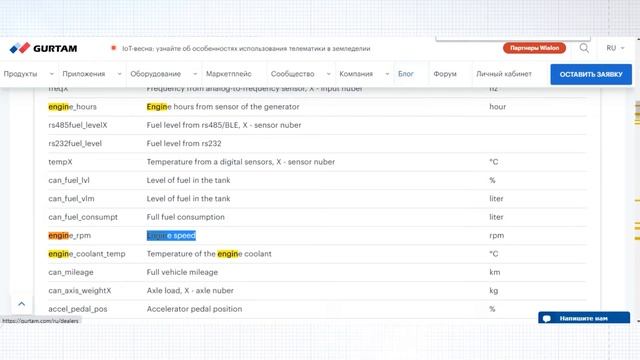Screen dimensions: 640x360
Task: Click the Партнеры Wialon button
Action: coord(534,48)
